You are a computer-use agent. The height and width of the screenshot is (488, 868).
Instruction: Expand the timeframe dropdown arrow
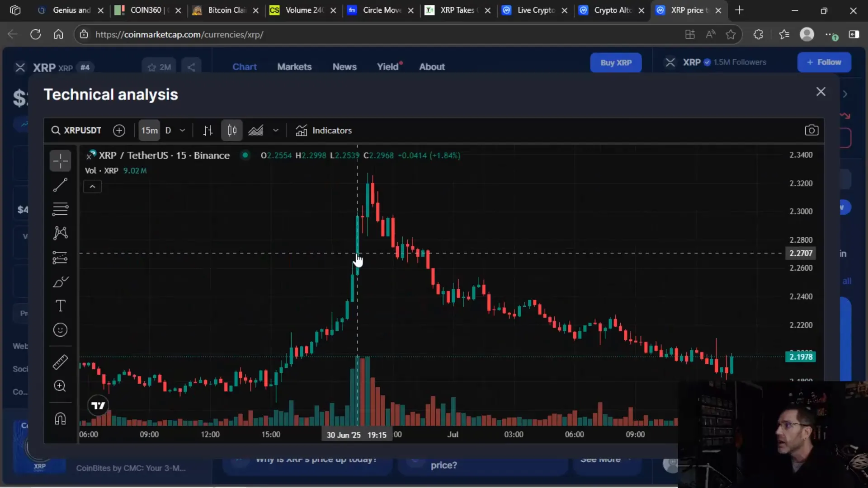(183, 131)
